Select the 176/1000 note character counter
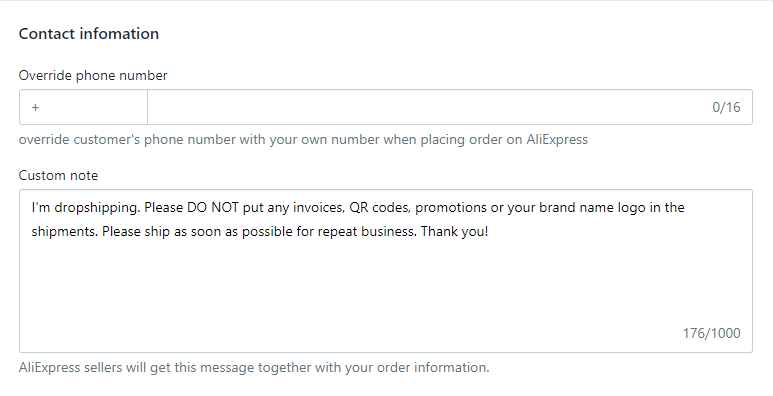Screen dimensions: 773x396 [x=711, y=333]
